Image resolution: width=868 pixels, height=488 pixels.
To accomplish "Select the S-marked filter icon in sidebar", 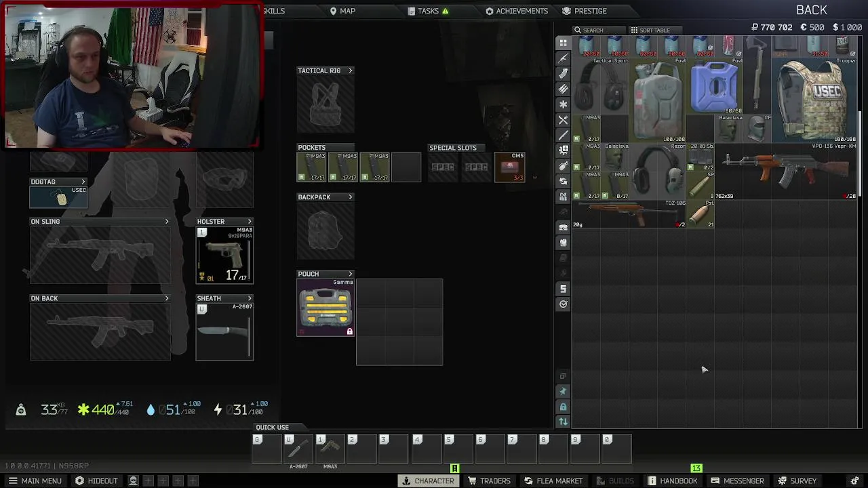I will tap(563, 289).
